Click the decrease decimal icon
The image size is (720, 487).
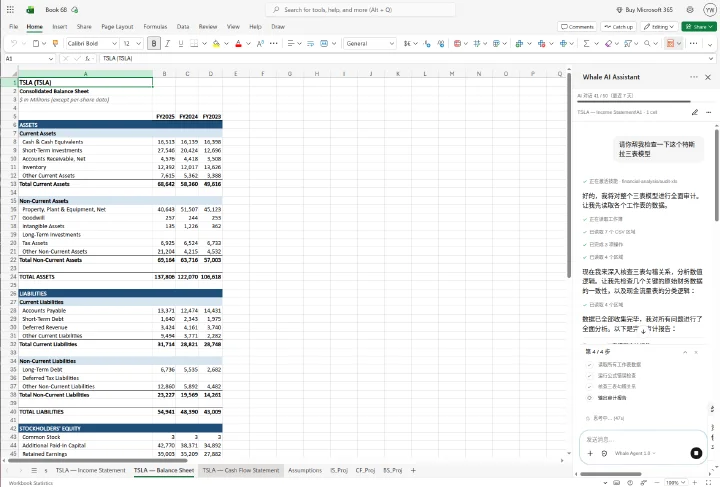click(x=427, y=44)
